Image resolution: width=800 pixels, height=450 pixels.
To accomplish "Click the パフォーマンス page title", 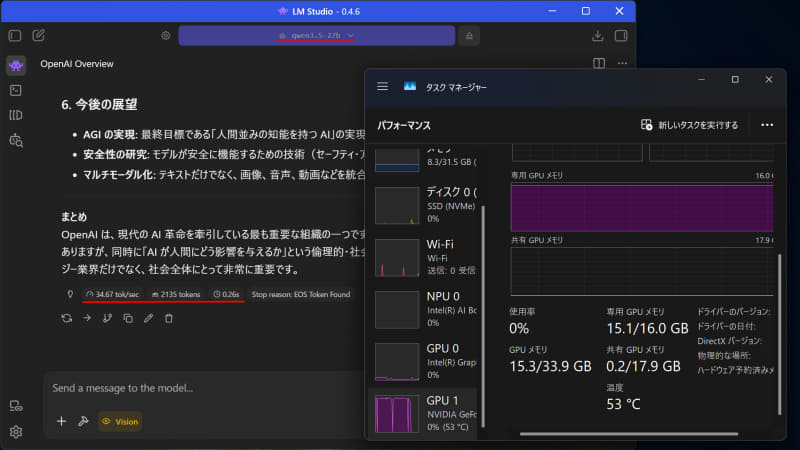I will tap(404, 126).
